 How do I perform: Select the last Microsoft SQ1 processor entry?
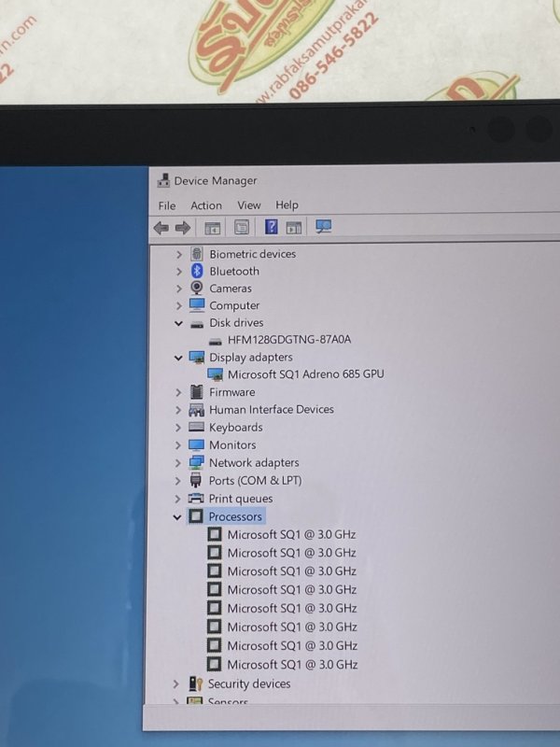(292, 665)
